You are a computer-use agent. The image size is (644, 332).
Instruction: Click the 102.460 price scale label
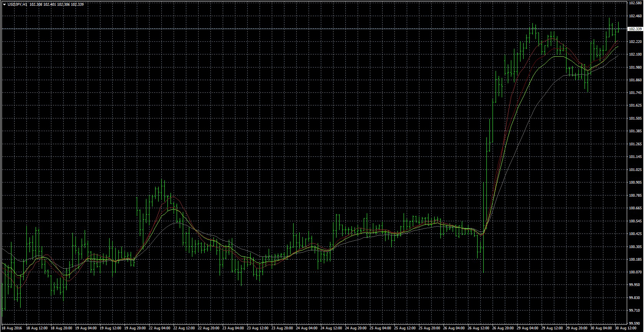click(636, 16)
